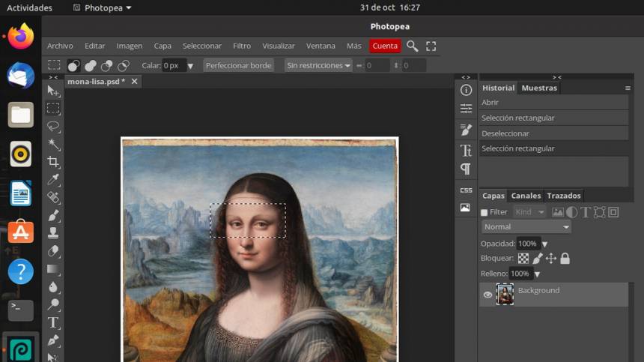This screenshot has width=644, height=362.
Task: Collapse the toolbox with arrows
Action: pos(53,77)
